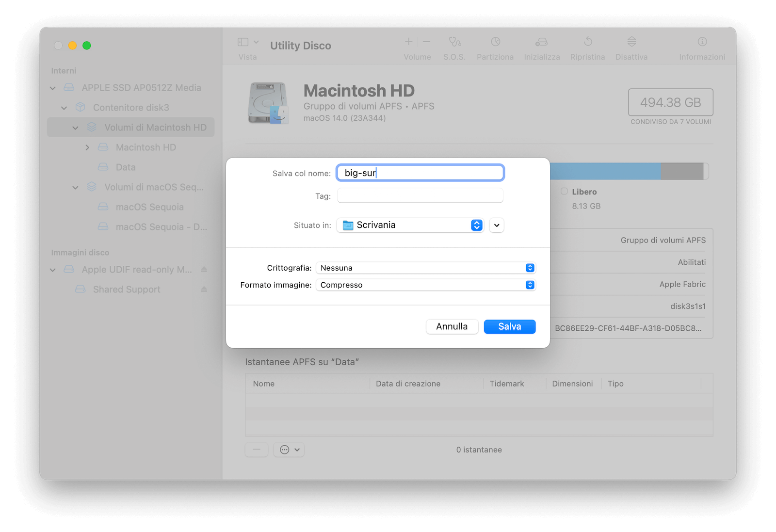Expand the save dialog with chevron button
The height and width of the screenshot is (532, 776).
tap(497, 225)
